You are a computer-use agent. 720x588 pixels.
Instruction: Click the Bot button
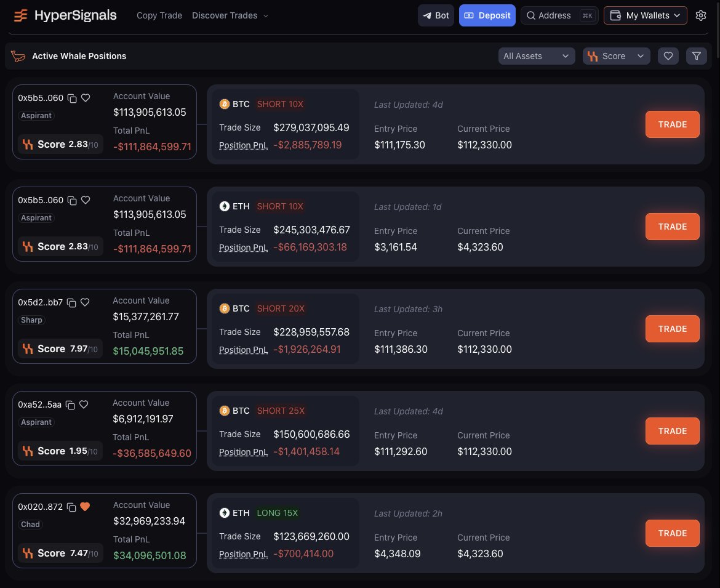(x=436, y=15)
